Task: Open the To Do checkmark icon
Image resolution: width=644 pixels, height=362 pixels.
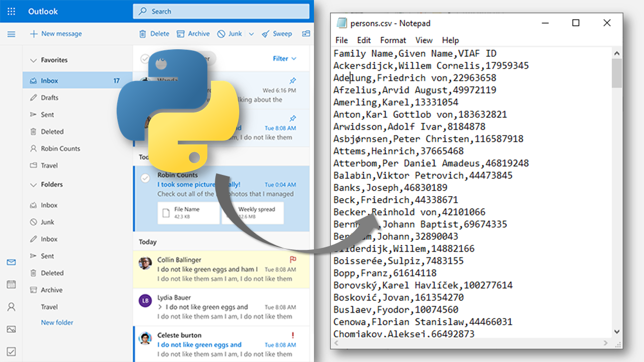Action: 11,351
